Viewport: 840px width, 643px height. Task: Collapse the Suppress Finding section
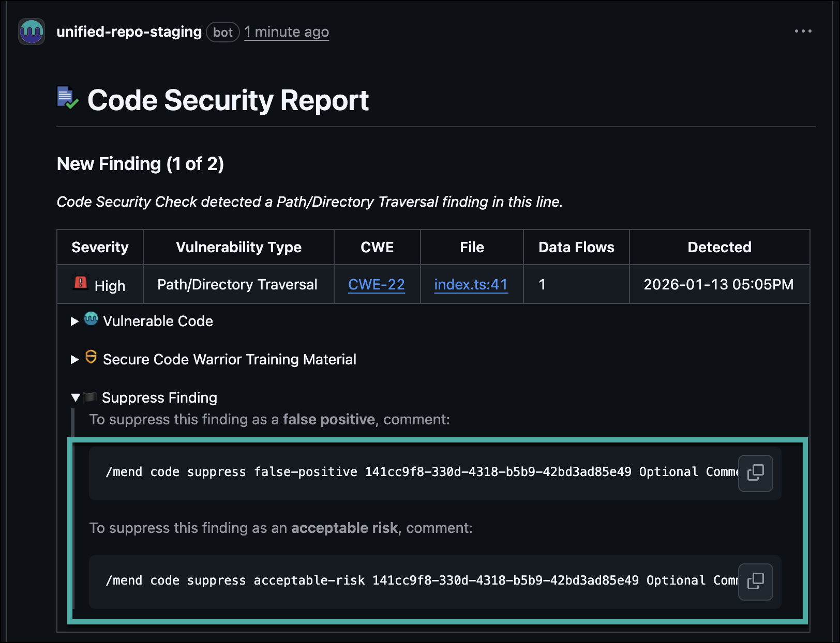click(76, 397)
